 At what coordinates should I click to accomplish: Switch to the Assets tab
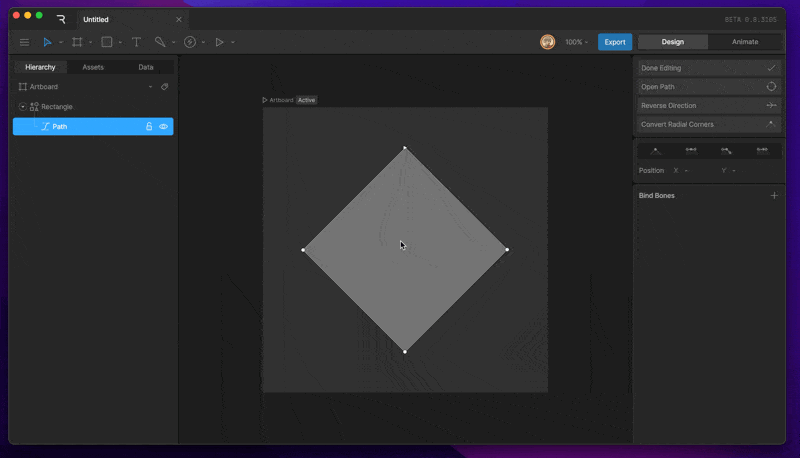[x=93, y=67]
